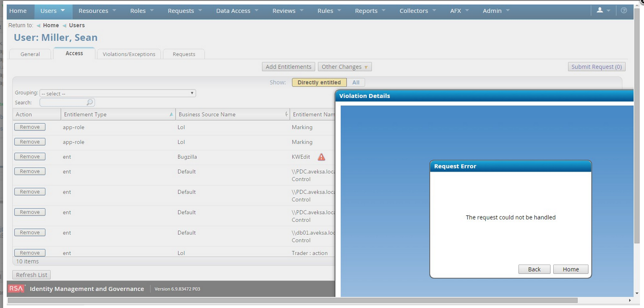Open the Collectors menu
Image resolution: width=644 pixels, height=308 pixels.
418,10
